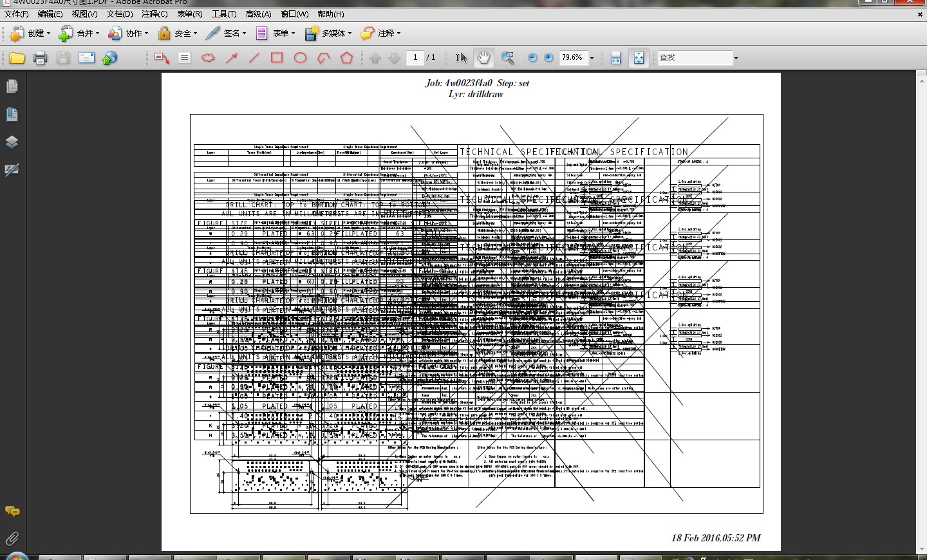Expand the zoom level dropdown arrow
The image size is (927, 560).
[x=592, y=58]
